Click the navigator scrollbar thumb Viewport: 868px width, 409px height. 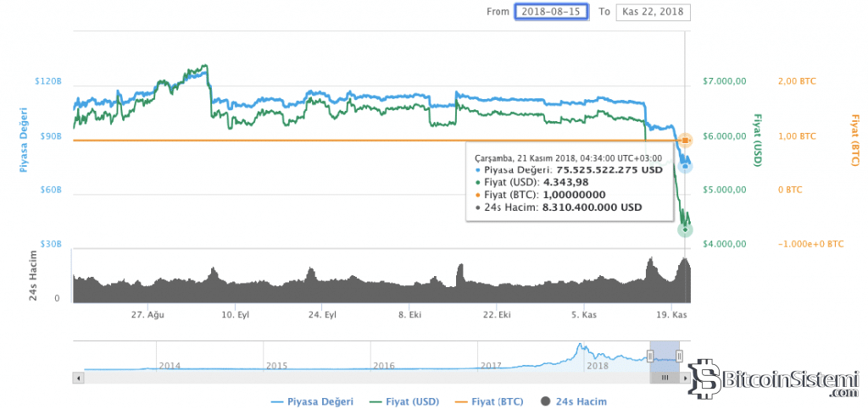click(x=665, y=377)
